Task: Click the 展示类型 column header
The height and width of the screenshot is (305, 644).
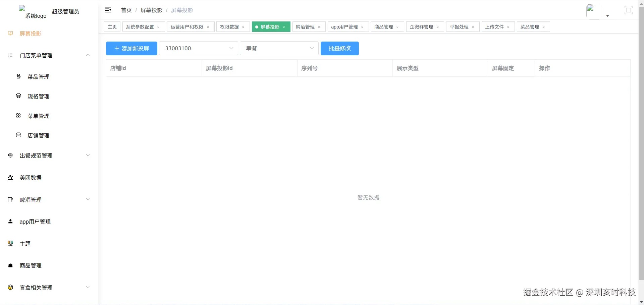Action: coord(440,68)
